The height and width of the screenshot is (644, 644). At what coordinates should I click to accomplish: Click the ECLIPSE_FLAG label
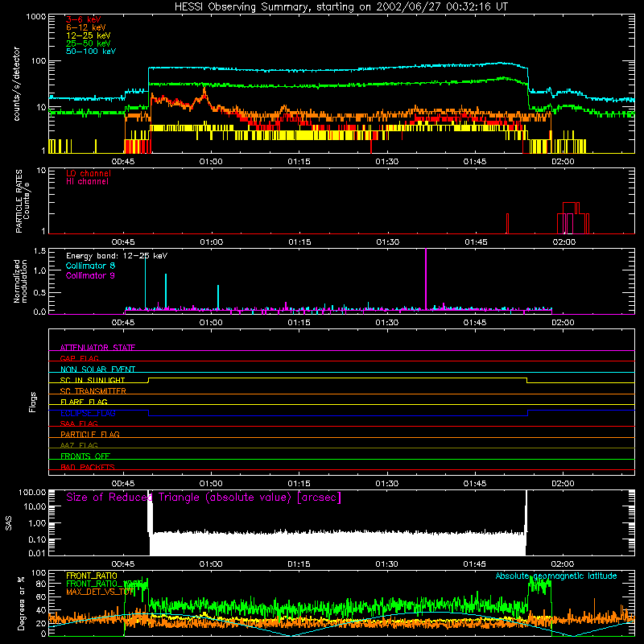pyautogui.click(x=88, y=413)
